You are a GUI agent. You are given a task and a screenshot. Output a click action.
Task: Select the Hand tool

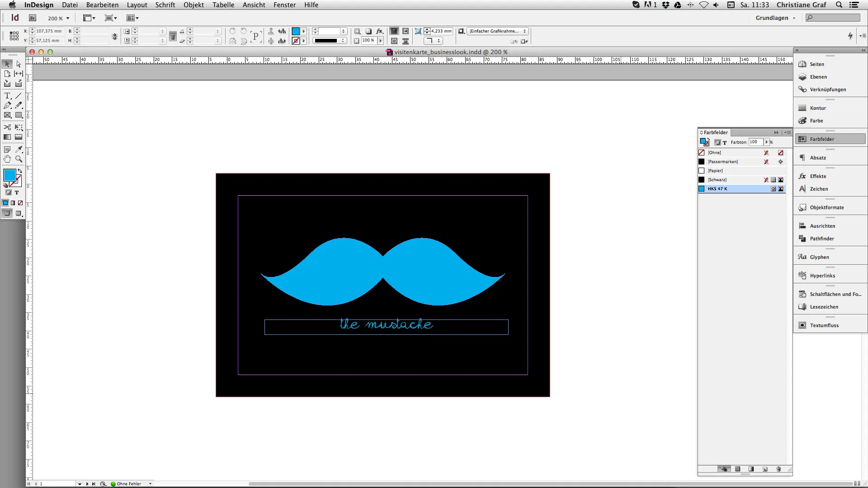[x=7, y=159]
